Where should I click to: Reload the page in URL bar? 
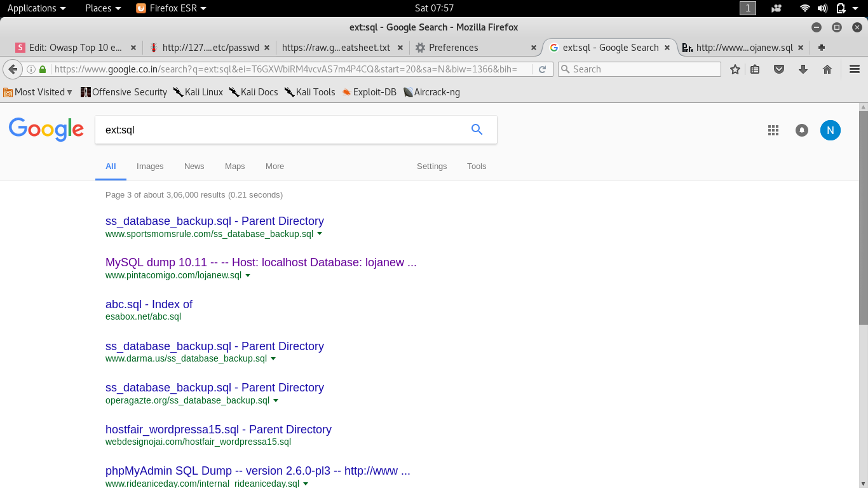click(542, 69)
